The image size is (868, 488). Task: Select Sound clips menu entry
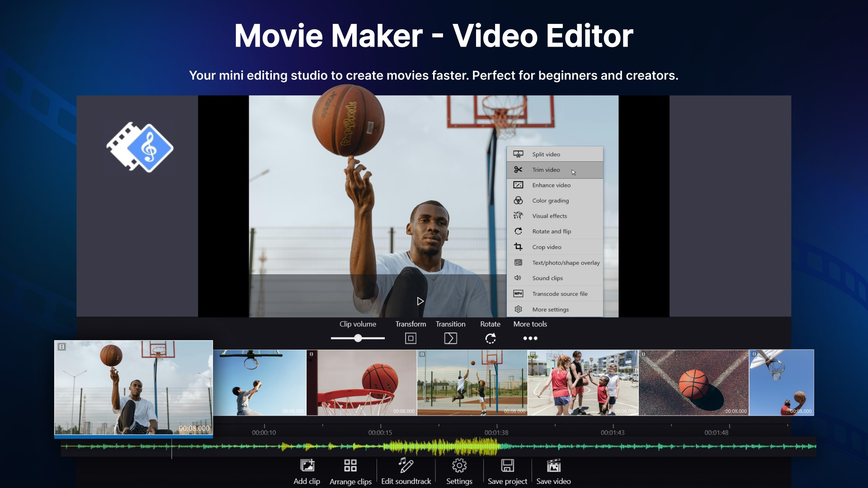click(555, 278)
